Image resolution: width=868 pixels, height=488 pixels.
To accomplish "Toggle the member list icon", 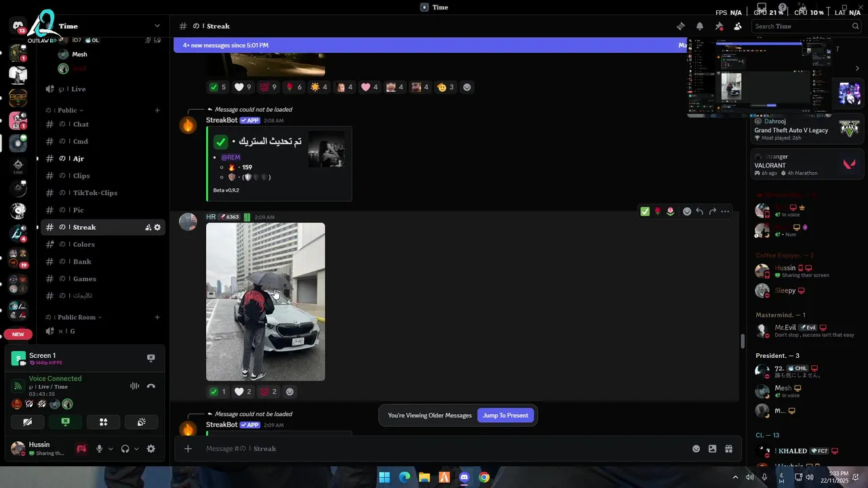I will [738, 26].
